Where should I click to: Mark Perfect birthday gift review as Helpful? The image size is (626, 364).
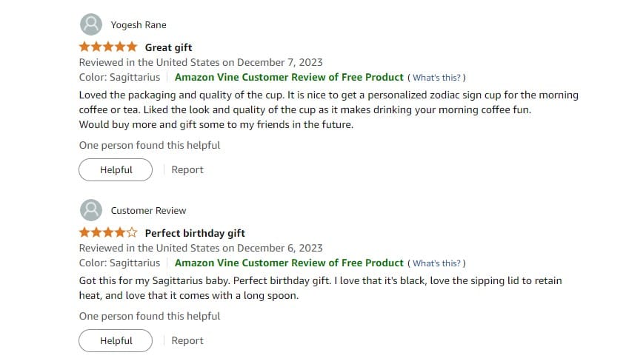pyautogui.click(x=116, y=340)
